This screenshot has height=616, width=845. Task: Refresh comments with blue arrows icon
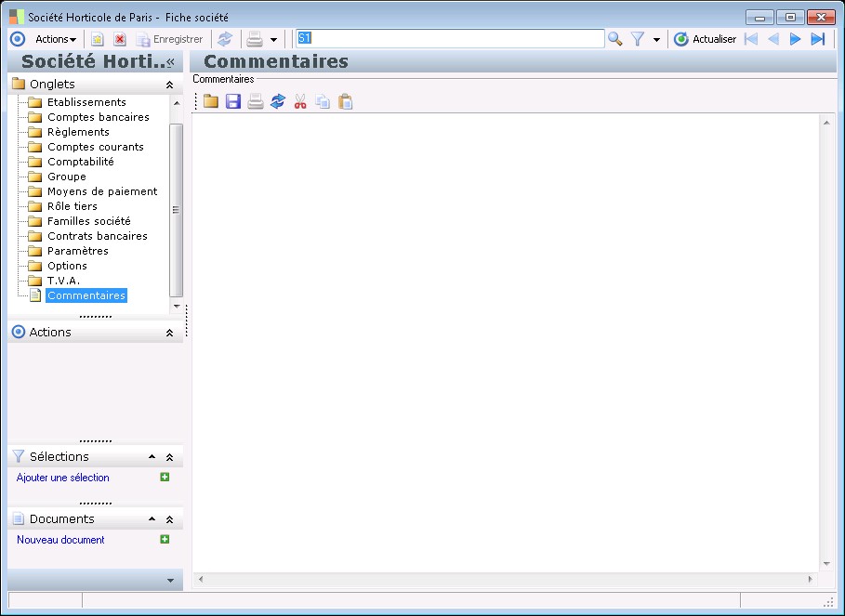tap(278, 101)
